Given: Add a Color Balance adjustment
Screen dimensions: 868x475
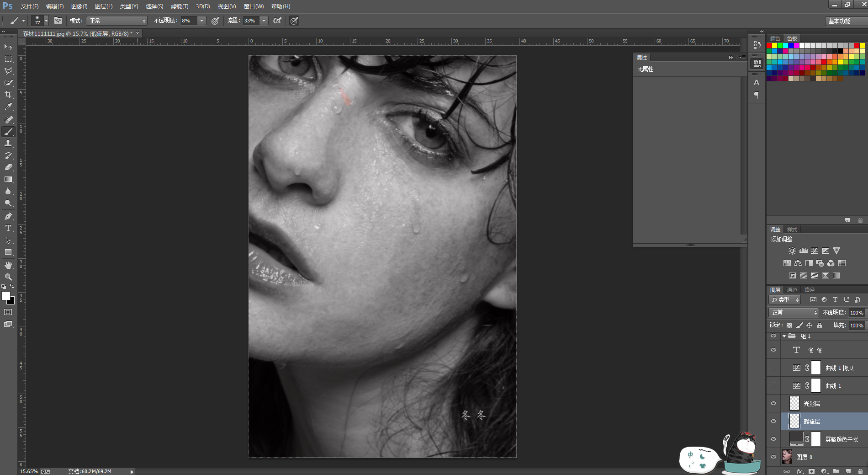Looking at the screenshot, I should pos(798,263).
